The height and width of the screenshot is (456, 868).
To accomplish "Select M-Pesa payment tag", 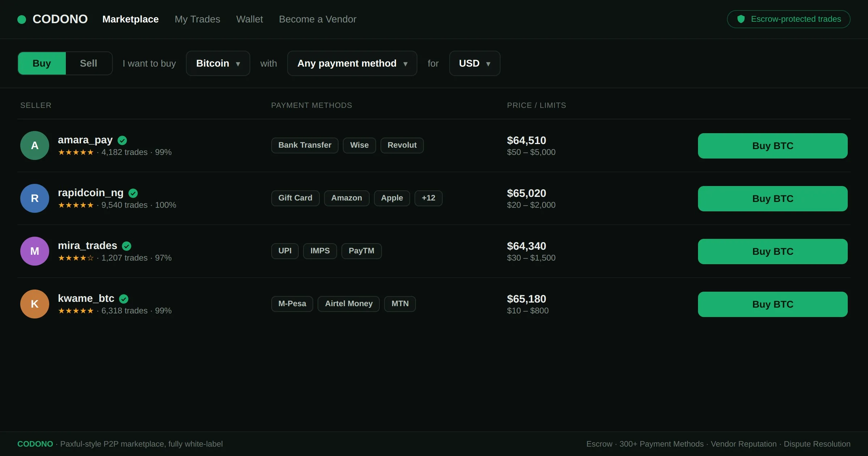I will (292, 304).
